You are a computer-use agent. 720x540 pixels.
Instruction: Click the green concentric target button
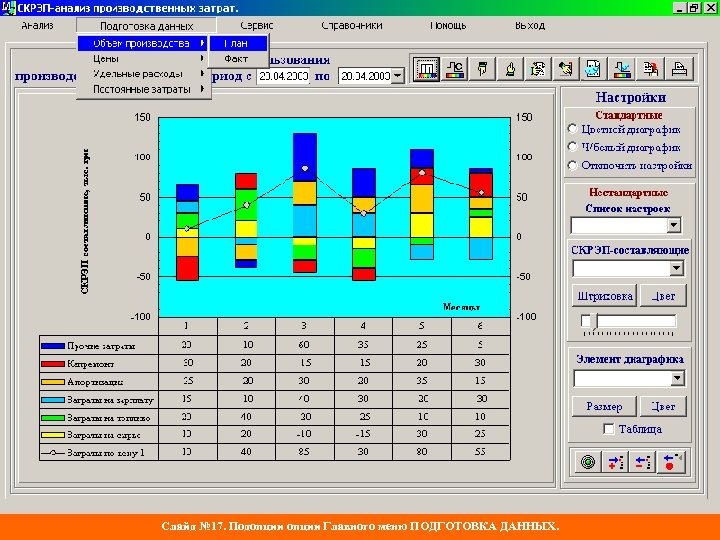click(x=588, y=461)
